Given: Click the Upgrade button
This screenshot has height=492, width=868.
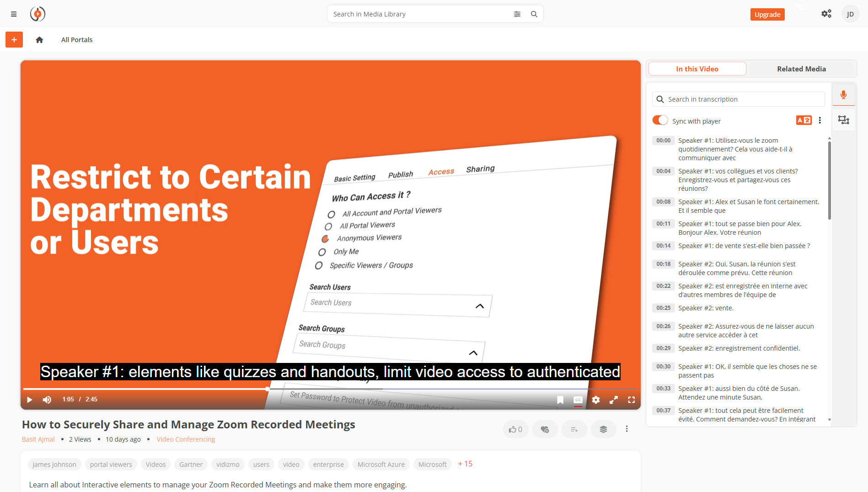Looking at the screenshot, I should pos(767,15).
